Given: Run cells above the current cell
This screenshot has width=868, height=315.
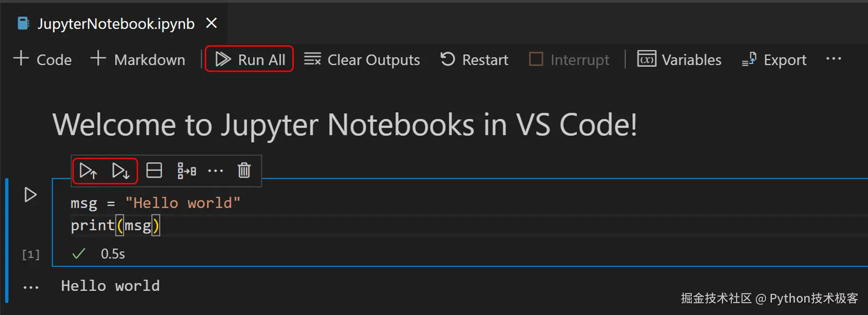Looking at the screenshot, I should pos(89,171).
